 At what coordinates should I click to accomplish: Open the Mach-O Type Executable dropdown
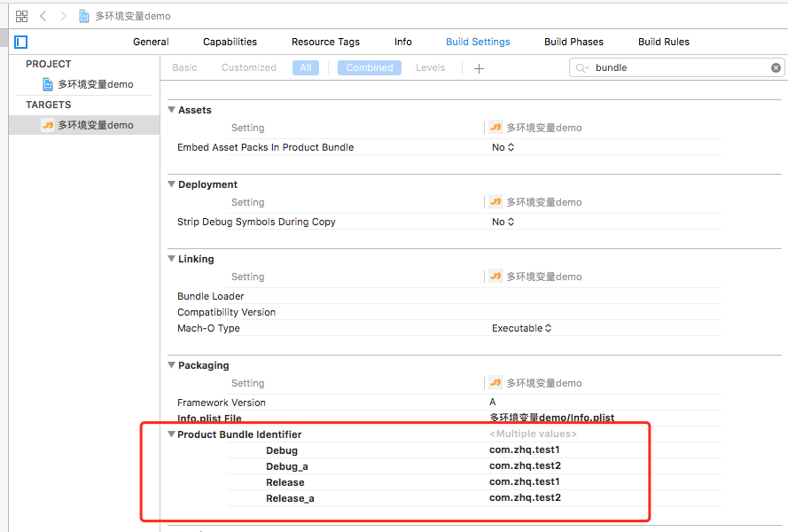point(522,328)
